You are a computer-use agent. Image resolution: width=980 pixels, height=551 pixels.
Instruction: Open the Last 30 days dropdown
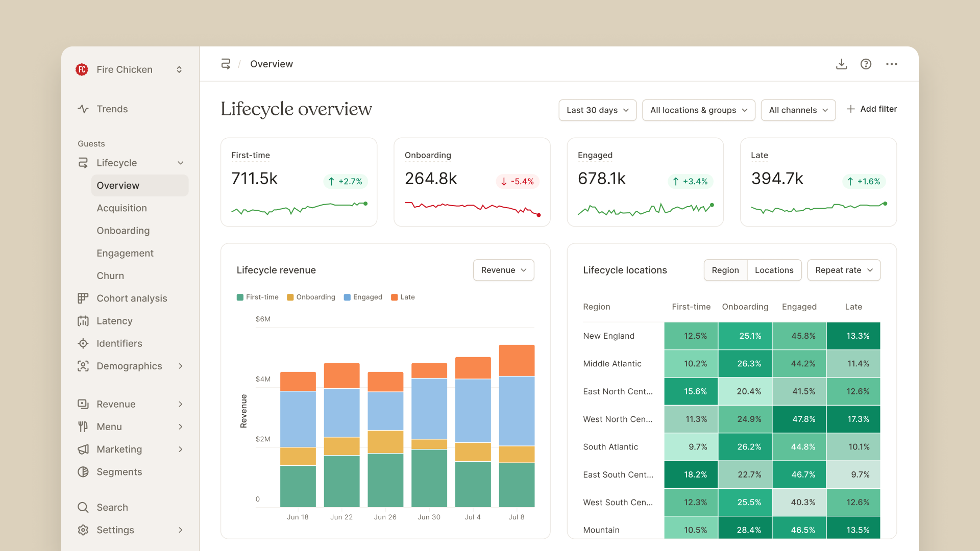click(x=597, y=110)
